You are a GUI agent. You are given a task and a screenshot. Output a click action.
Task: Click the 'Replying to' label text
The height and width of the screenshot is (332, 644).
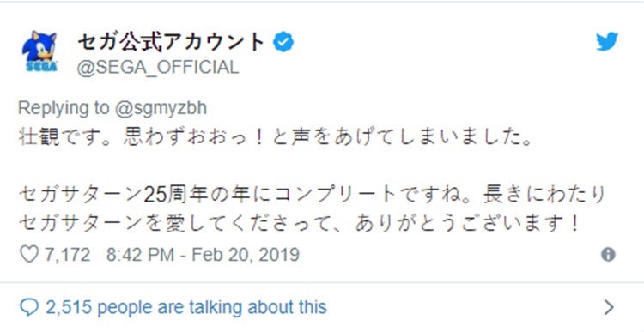64,108
